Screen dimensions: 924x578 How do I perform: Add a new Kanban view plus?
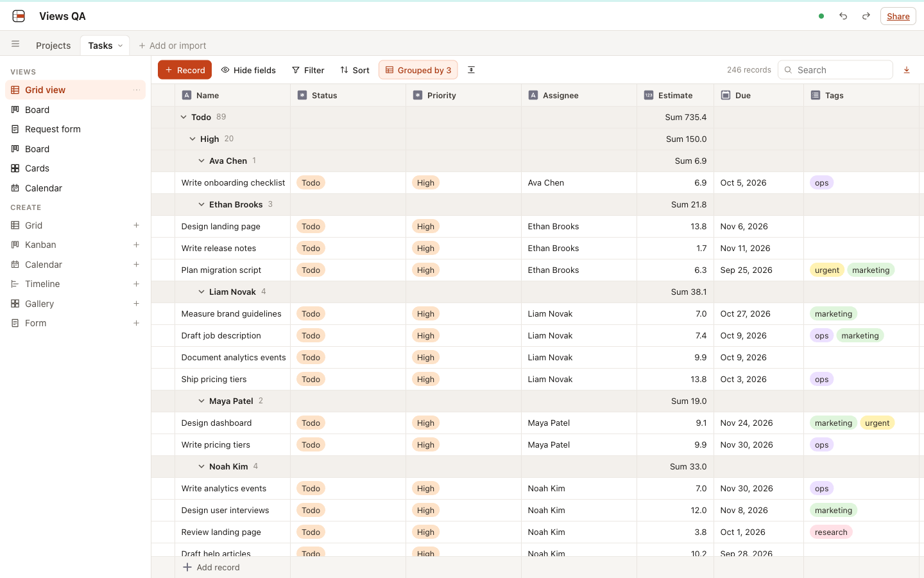tap(136, 245)
